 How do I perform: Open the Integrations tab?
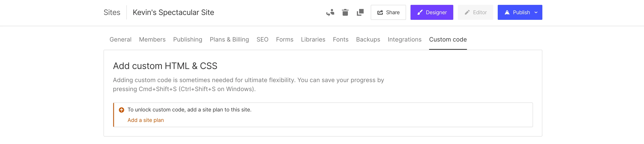(x=404, y=39)
